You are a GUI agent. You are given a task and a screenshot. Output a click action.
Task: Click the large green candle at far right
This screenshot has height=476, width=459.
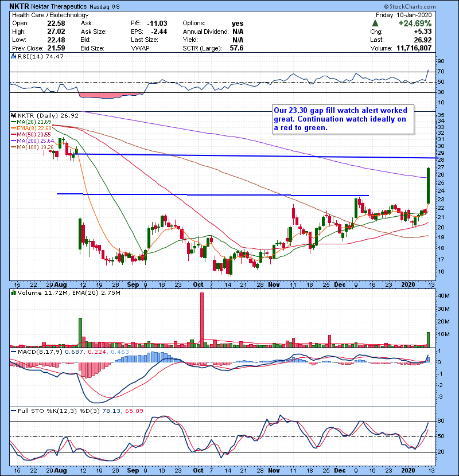[x=429, y=185]
